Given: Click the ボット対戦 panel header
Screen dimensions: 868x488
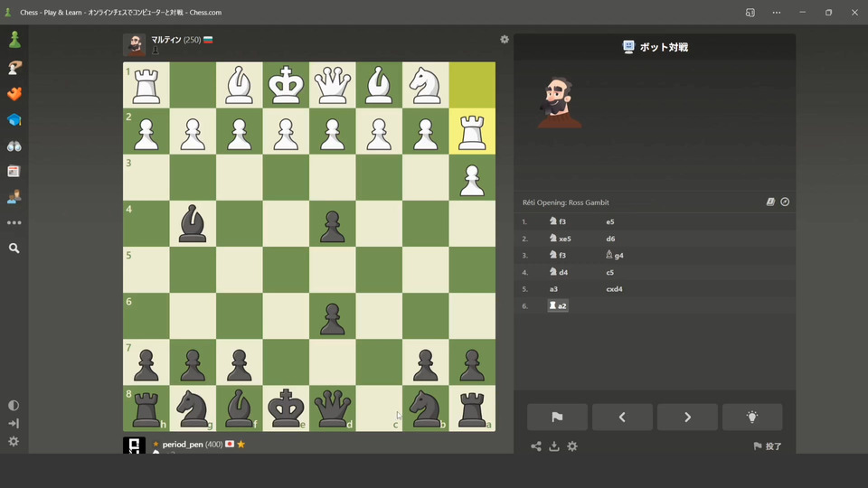Looking at the screenshot, I should (656, 48).
